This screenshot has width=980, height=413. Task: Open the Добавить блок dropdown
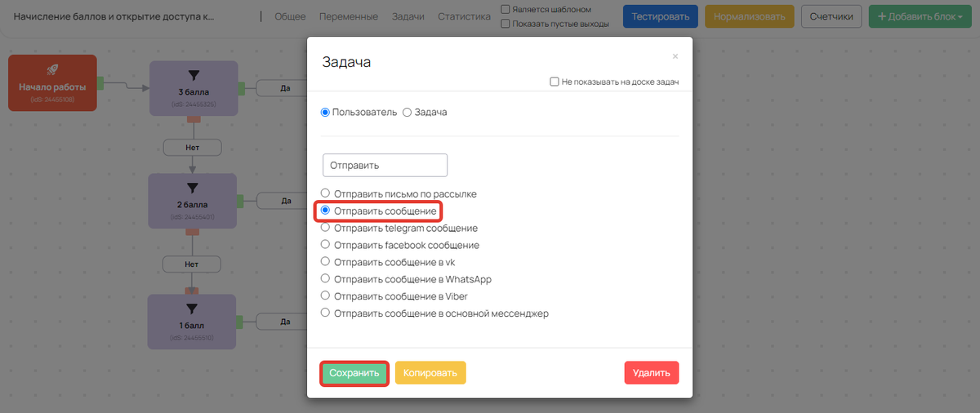(x=920, y=16)
